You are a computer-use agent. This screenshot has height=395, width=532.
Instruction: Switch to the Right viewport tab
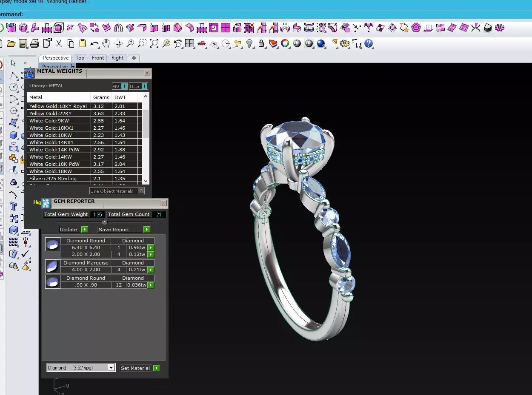click(x=117, y=58)
